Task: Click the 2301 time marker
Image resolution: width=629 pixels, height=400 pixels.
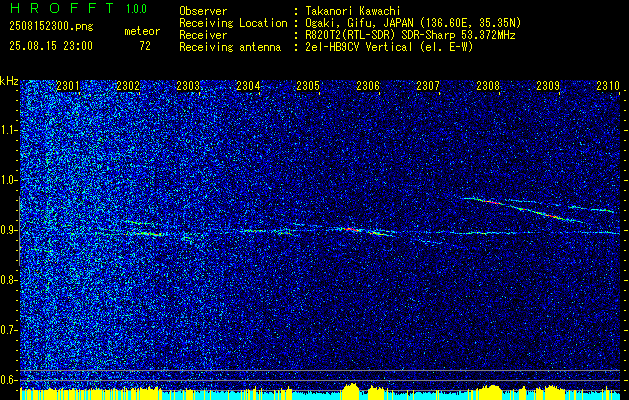Action: [x=68, y=86]
